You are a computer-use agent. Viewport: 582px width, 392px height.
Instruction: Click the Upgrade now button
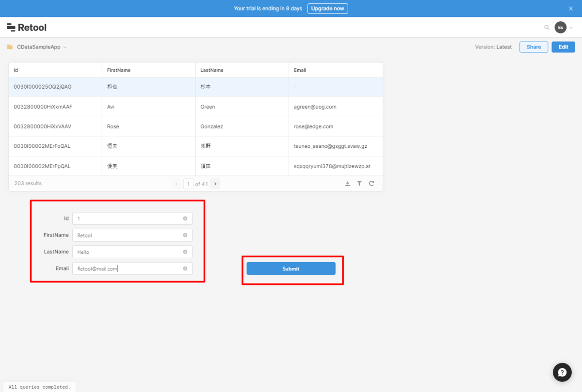pos(328,9)
